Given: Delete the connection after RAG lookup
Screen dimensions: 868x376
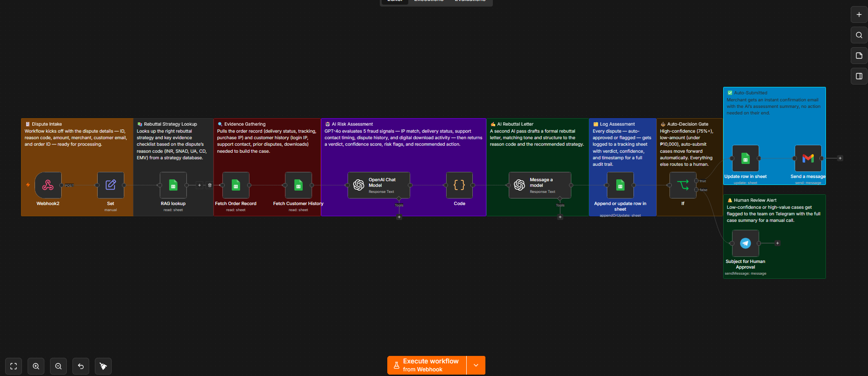Looking at the screenshot, I should pyautogui.click(x=210, y=185).
